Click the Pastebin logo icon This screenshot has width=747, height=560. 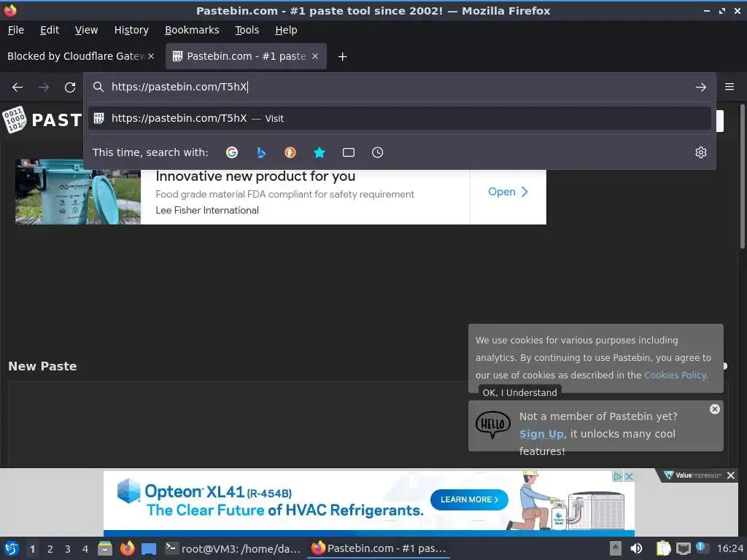pyautogui.click(x=14, y=120)
